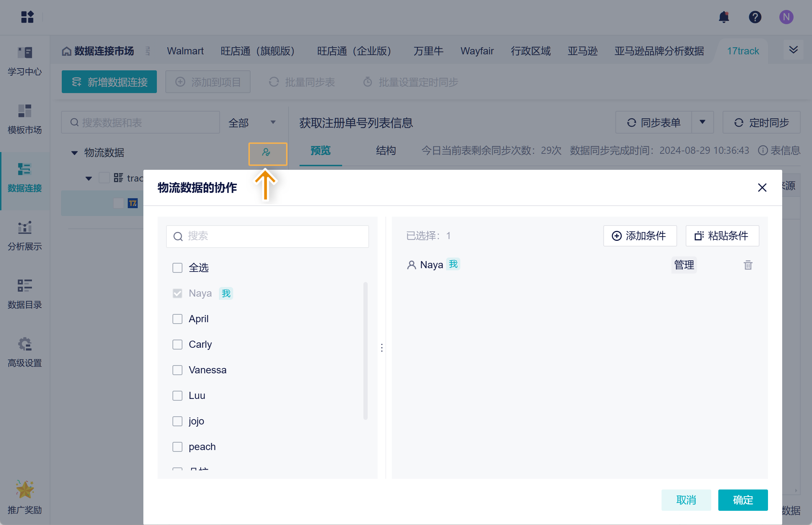Switch to the 结构 tab
Viewport: 812px width, 525px height.
[385, 151]
